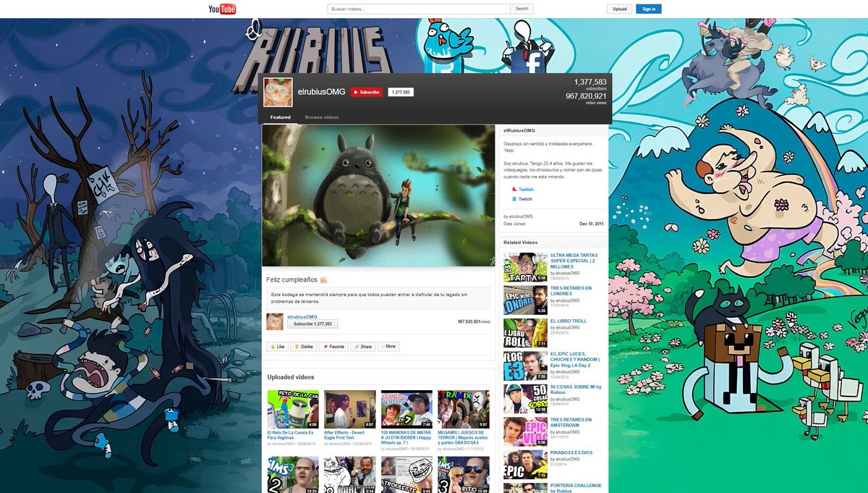Image resolution: width=868 pixels, height=493 pixels.
Task: Open the PORTERIA CHALLENGE title link
Action: click(x=576, y=488)
